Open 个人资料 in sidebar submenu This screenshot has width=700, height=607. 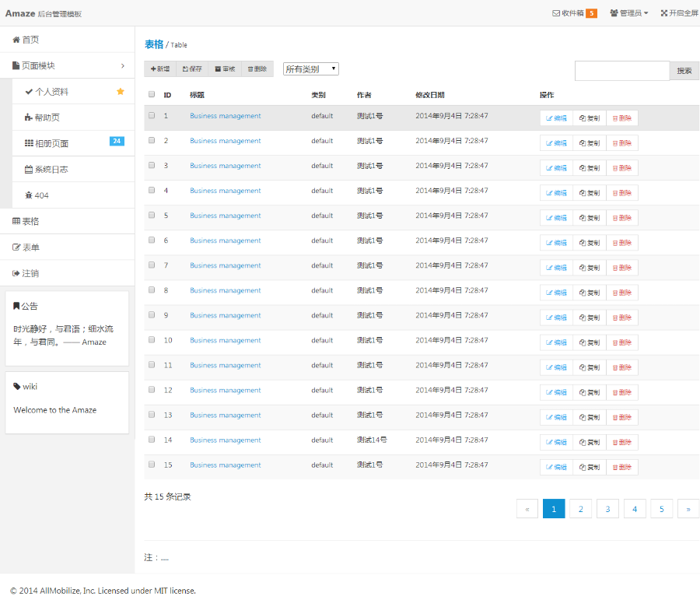[73, 92]
